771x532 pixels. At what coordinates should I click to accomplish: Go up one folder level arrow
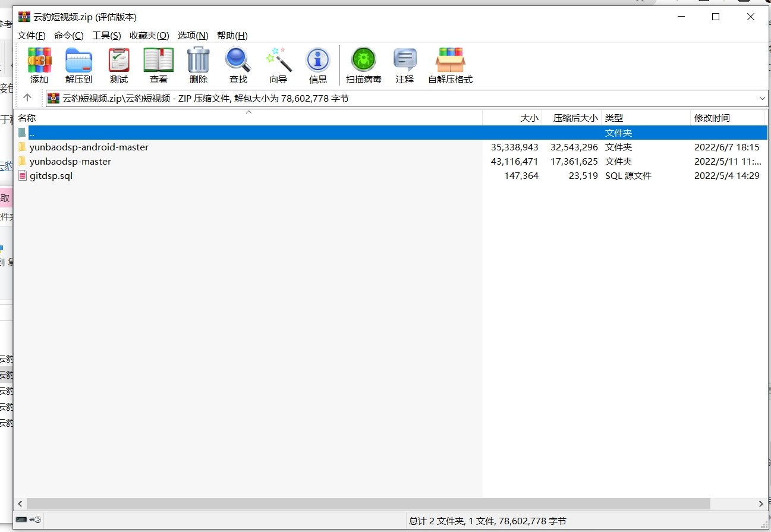click(27, 98)
